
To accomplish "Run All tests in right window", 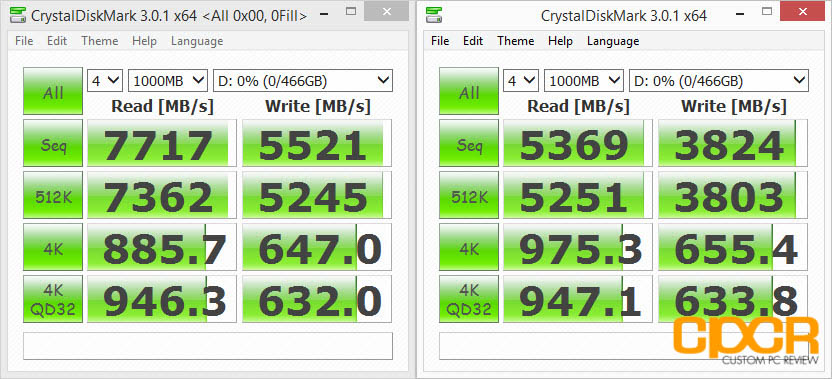I will tap(469, 91).
